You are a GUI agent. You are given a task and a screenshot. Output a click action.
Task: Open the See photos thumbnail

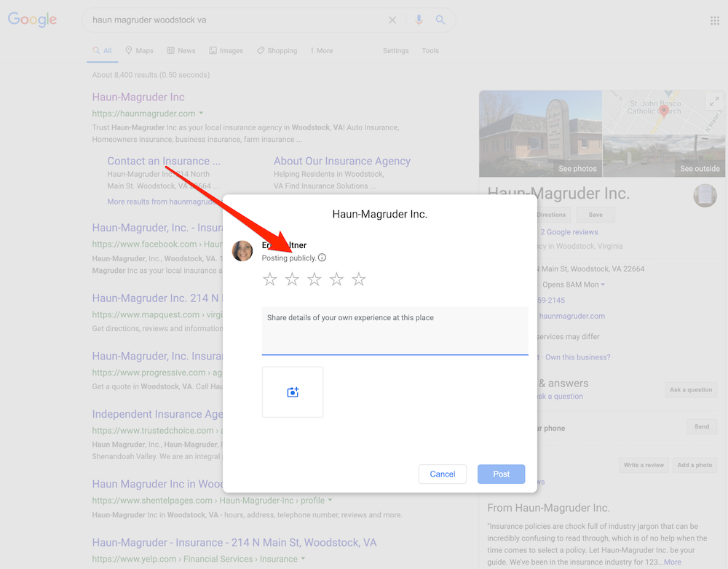[x=540, y=134]
